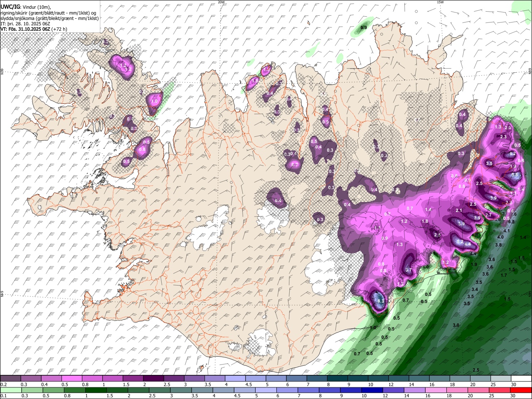Select the white 30 swatch ending the upper legend row
The image size is (532, 399).
tap(521, 378)
